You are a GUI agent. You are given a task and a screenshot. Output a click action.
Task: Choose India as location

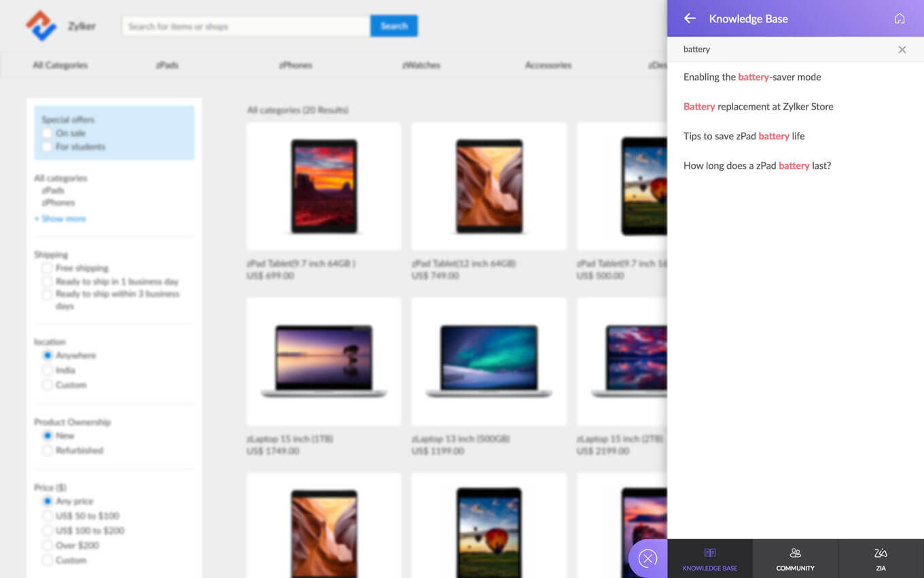48,370
